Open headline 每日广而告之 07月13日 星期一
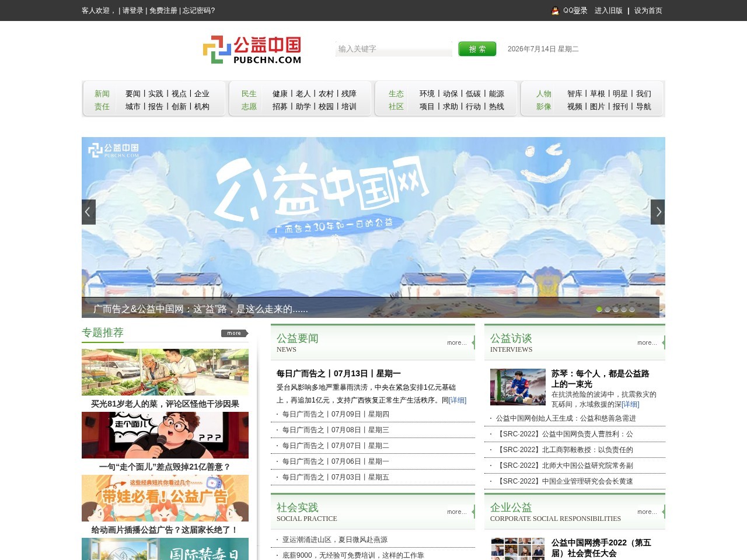The width and height of the screenshot is (747, 560). (x=338, y=373)
